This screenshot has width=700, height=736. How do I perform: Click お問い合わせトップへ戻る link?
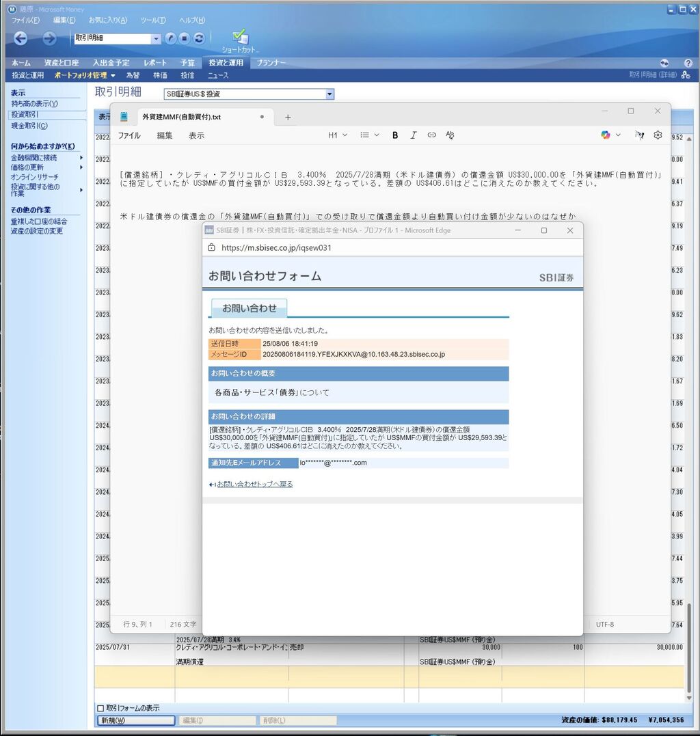(254, 484)
